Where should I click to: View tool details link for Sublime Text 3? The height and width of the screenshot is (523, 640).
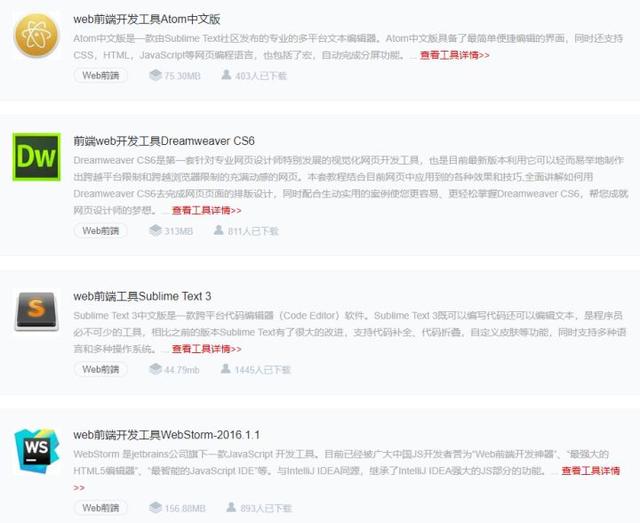coord(207,349)
